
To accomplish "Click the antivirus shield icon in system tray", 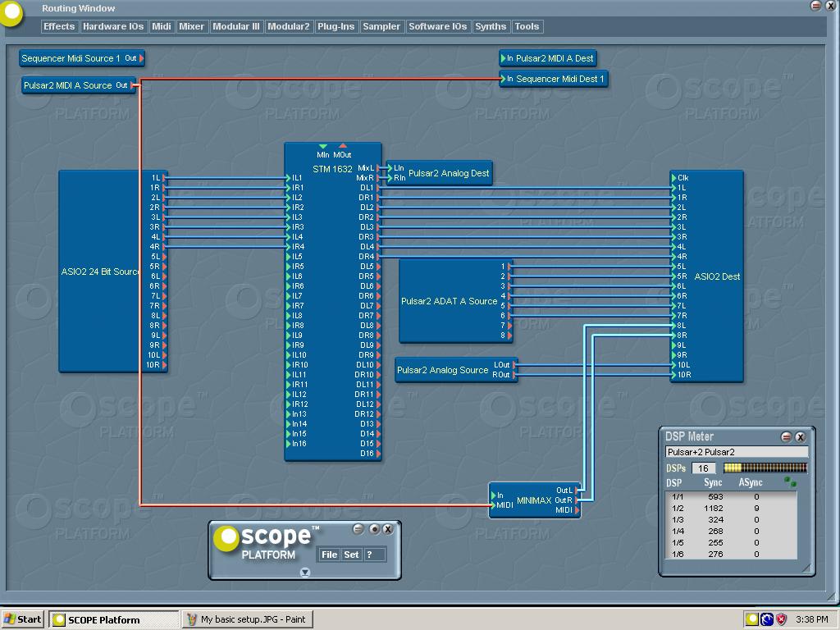I will (782, 619).
